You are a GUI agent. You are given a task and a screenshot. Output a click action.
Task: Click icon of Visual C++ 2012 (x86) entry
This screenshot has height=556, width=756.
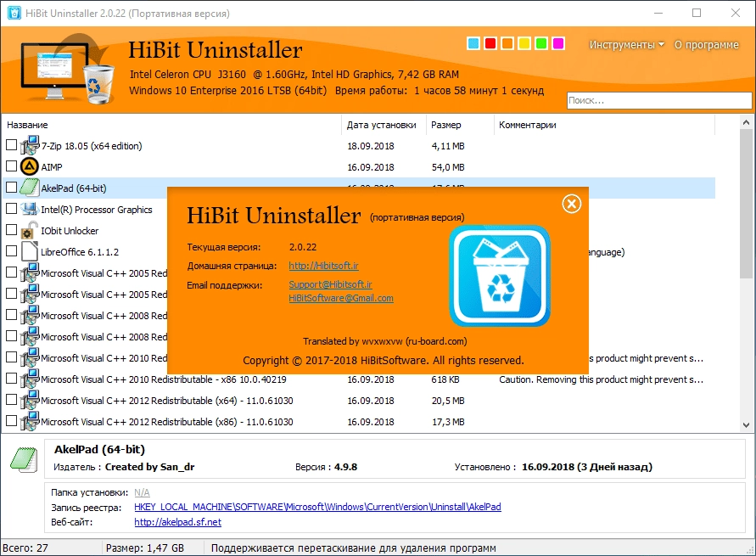[30, 422]
